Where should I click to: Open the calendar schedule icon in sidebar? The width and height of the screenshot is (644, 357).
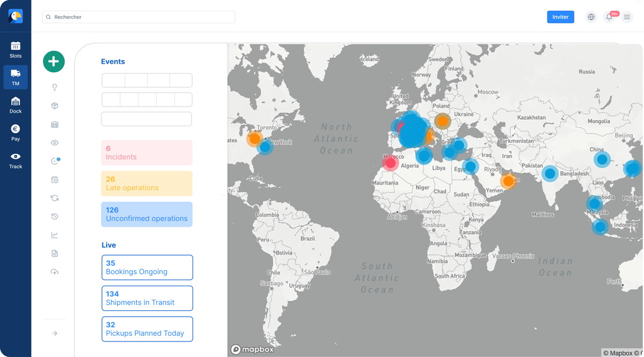coord(54,180)
